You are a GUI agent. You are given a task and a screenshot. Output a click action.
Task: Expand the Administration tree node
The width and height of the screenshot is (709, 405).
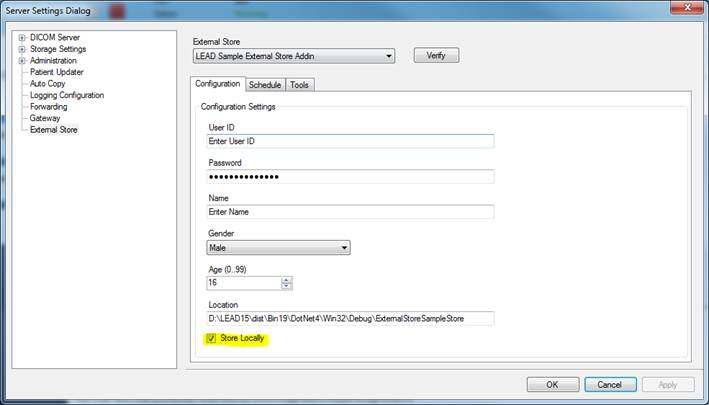[x=22, y=61]
